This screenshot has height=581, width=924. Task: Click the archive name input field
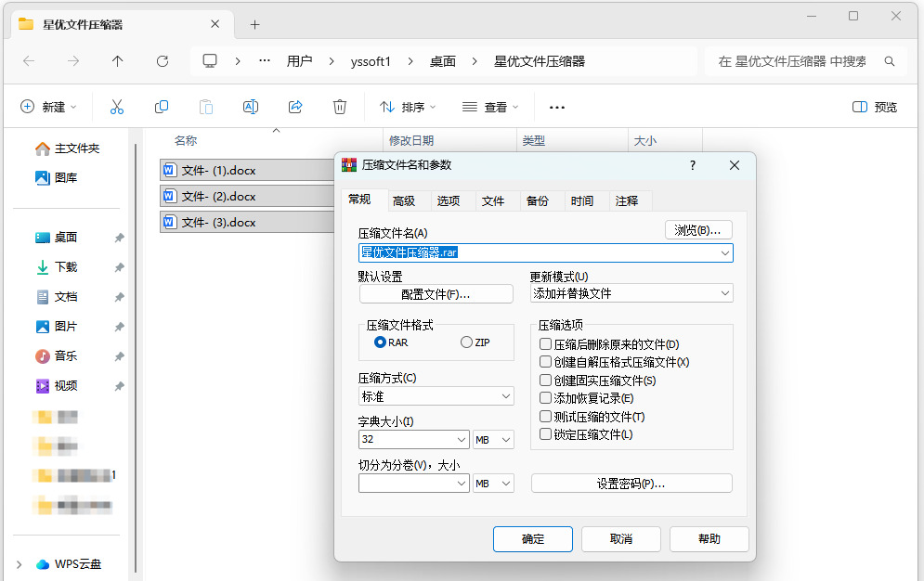click(x=546, y=253)
